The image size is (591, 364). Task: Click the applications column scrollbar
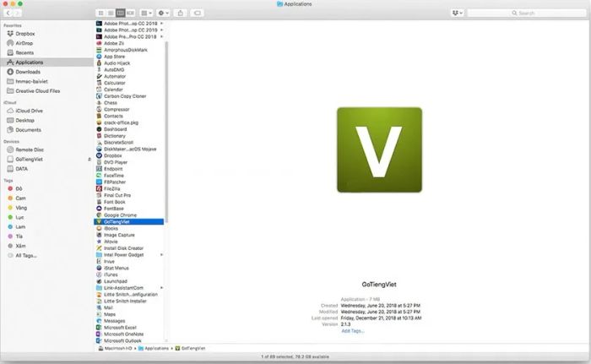pyautogui.click(x=166, y=132)
